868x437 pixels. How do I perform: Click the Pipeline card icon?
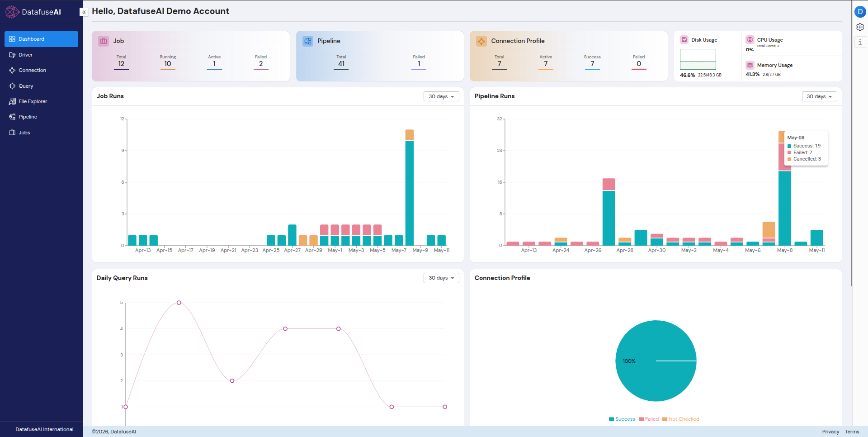pyautogui.click(x=308, y=41)
